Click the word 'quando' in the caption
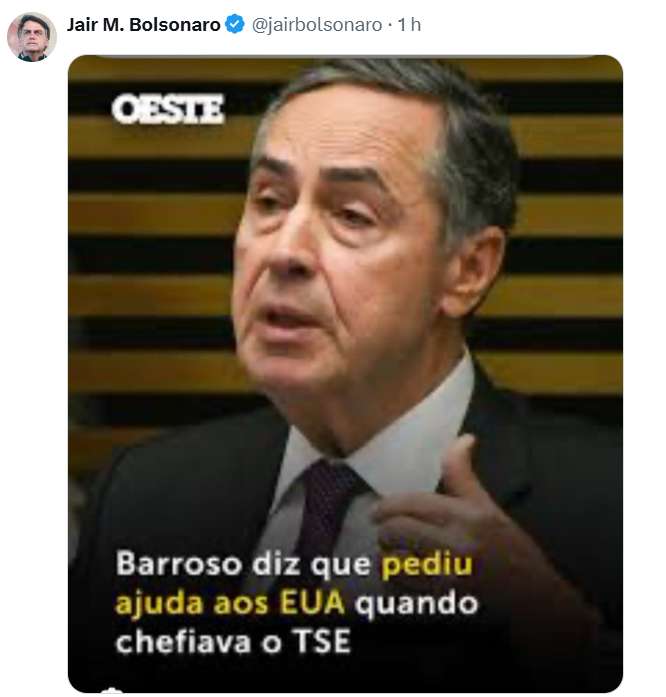666x697 pixels. [416, 605]
